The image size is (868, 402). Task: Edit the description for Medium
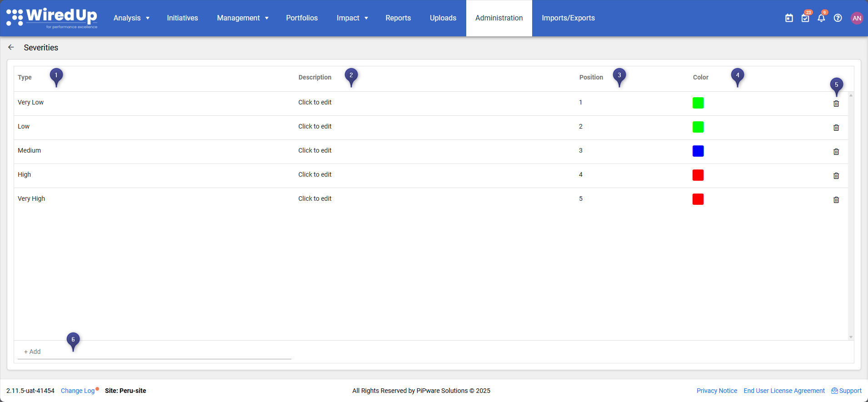coord(315,150)
